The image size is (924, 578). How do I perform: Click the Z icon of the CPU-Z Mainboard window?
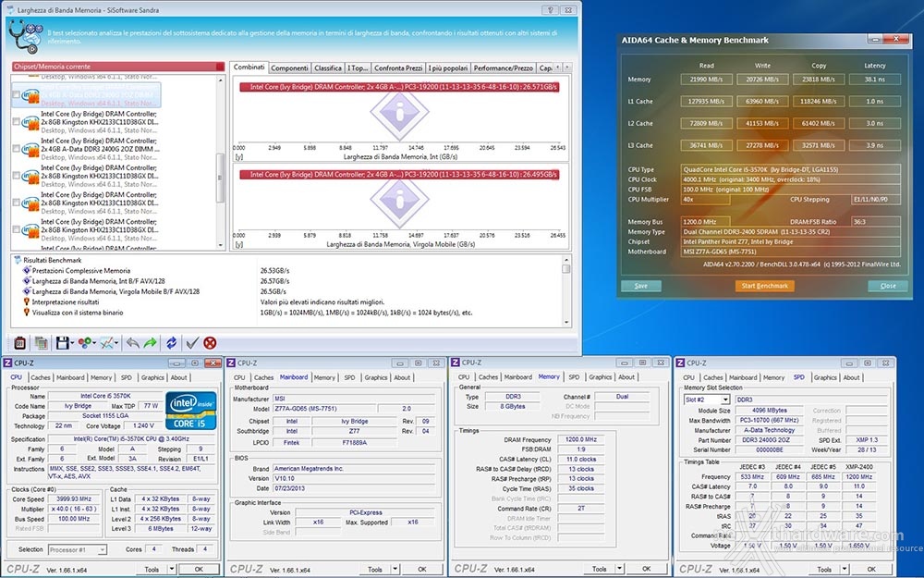[x=231, y=363]
